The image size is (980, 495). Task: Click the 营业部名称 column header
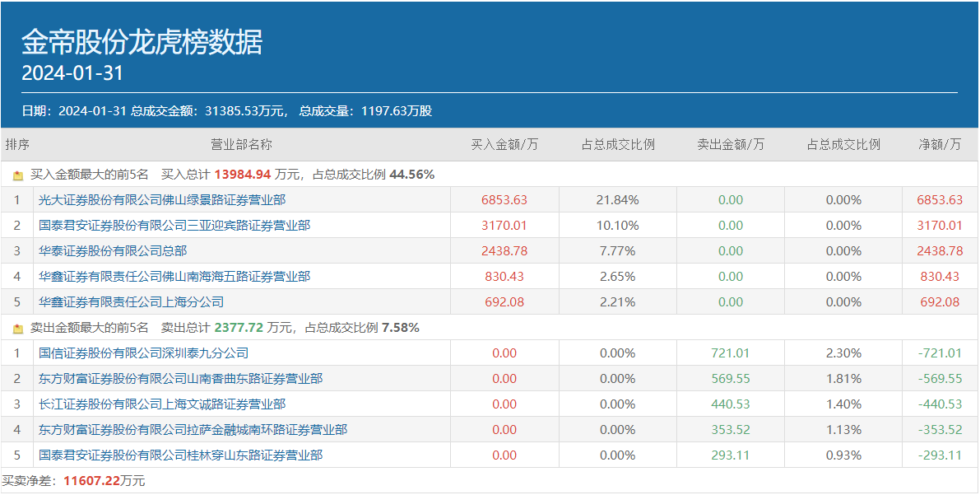241,145
